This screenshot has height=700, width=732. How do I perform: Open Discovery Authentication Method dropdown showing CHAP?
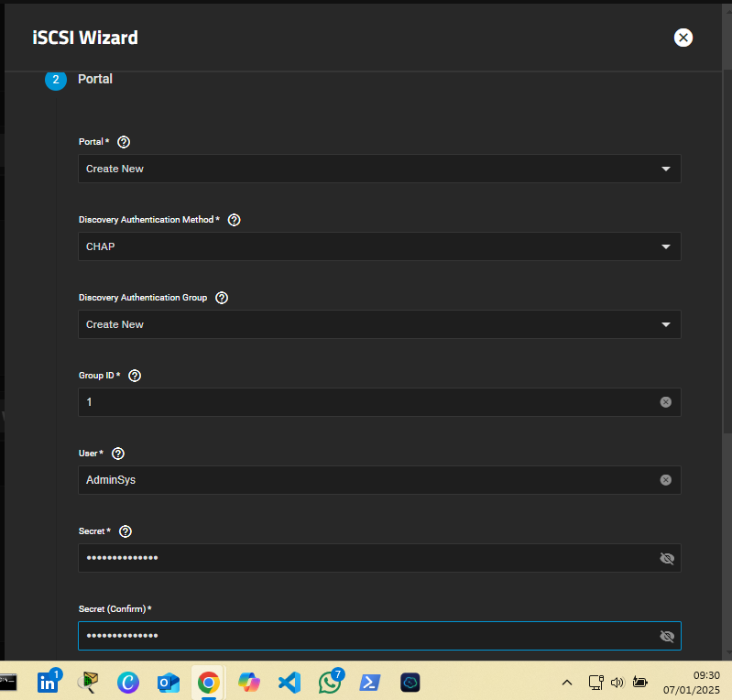point(379,246)
